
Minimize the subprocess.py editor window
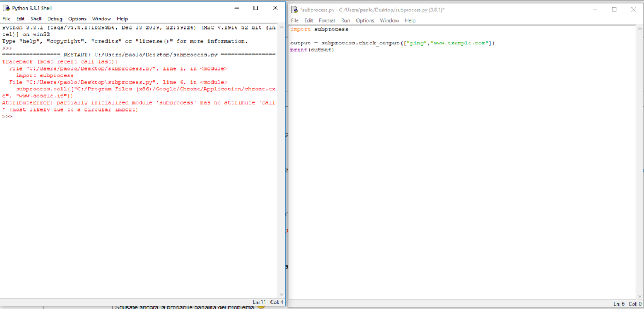tap(595, 10)
